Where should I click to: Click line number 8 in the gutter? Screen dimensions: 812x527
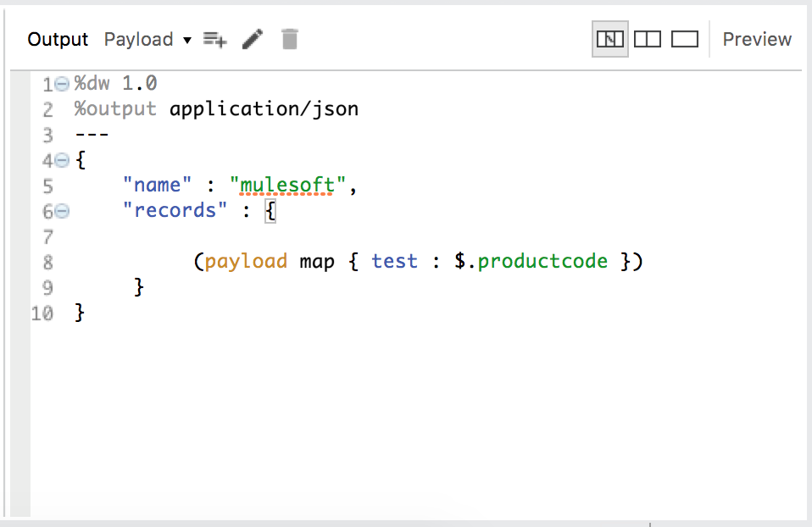coord(47,262)
